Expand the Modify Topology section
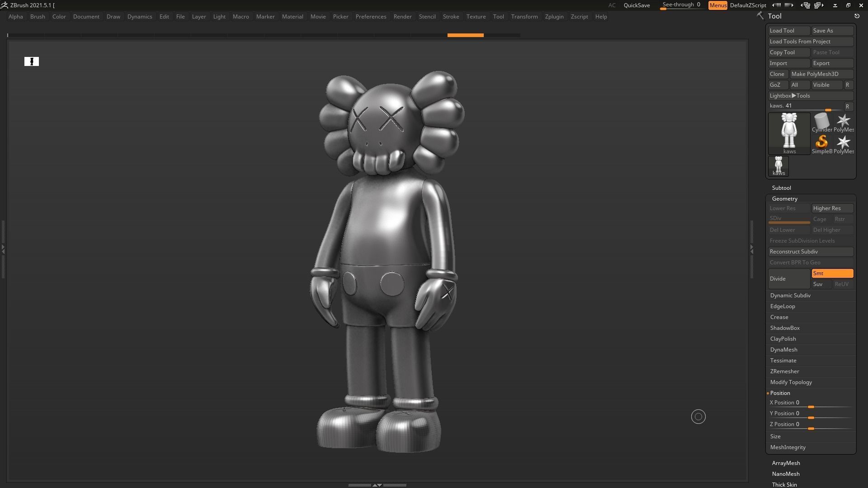 (791, 382)
